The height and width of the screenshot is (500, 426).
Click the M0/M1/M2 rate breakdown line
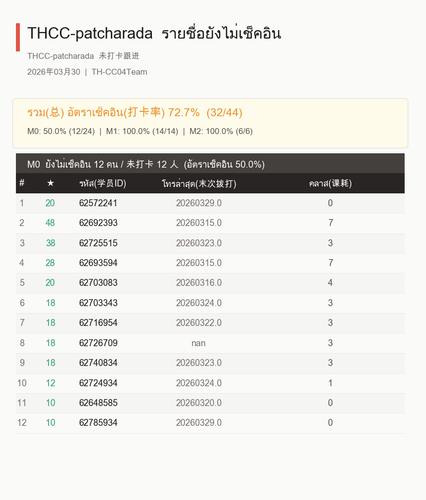click(140, 131)
